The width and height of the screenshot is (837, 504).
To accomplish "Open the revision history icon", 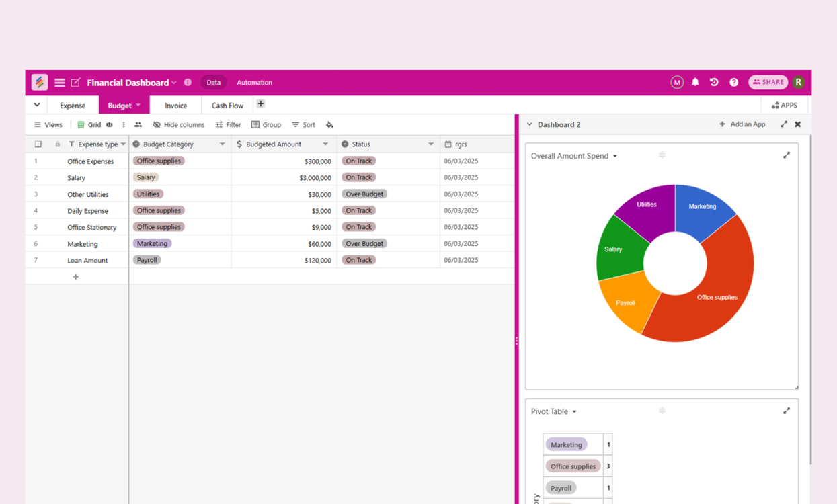I will [x=714, y=82].
